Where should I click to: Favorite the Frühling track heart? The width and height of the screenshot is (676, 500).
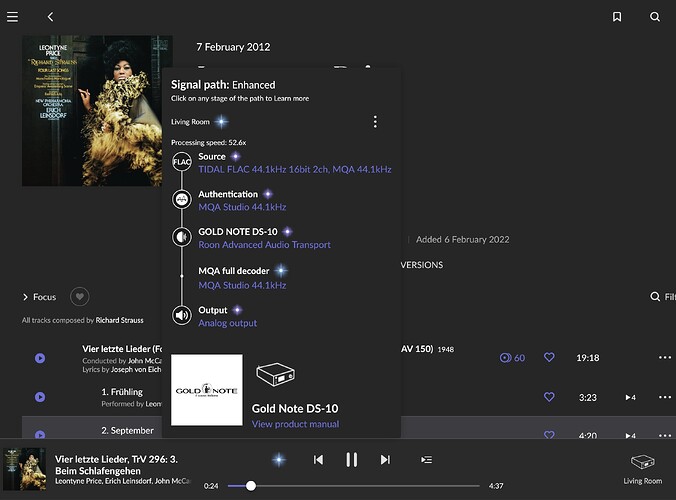click(x=549, y=397)
